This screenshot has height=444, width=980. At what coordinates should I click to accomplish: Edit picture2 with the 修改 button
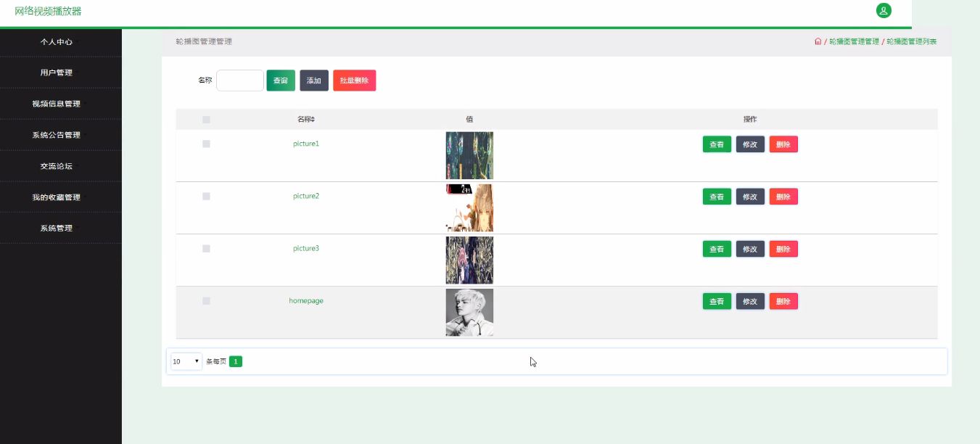click(750, 197)
